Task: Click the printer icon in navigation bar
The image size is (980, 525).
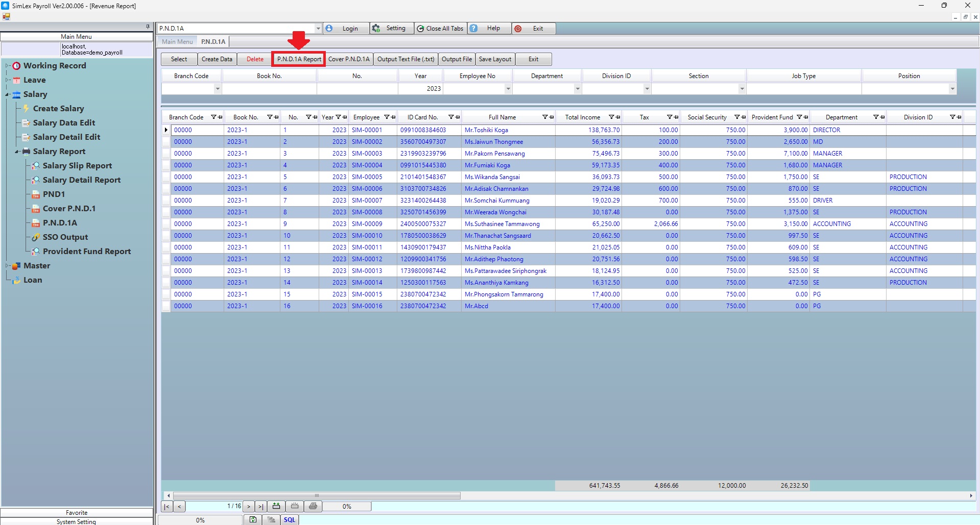Action: pos(313,506)
